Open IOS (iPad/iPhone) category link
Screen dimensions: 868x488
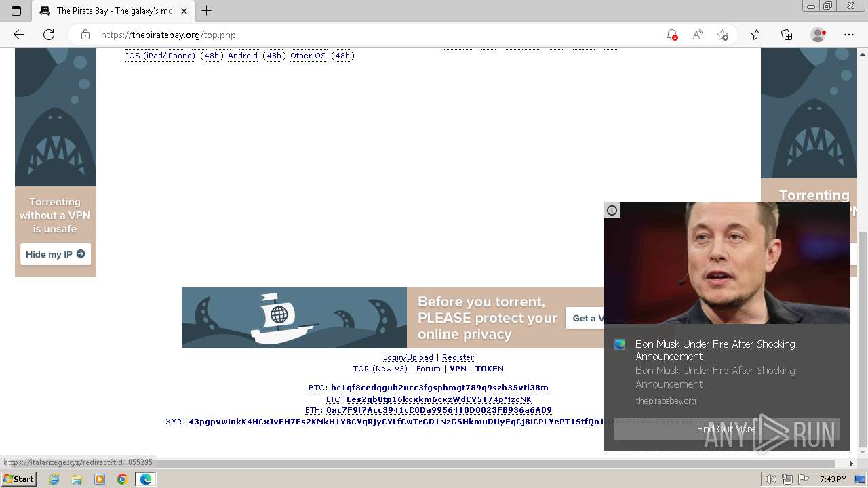tap(160, 56)
